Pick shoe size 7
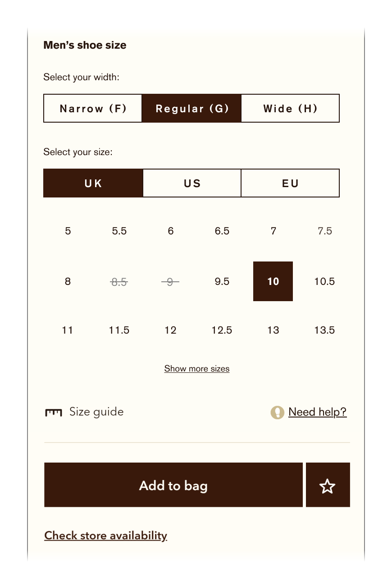This screenshot has width=392, height=587. (x=273, y=231)
